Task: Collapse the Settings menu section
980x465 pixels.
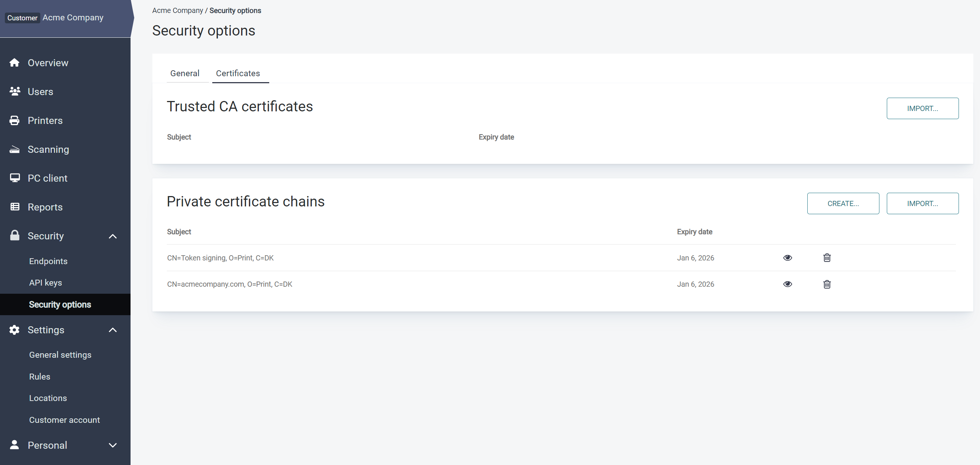Action: (x=113, y=330)
